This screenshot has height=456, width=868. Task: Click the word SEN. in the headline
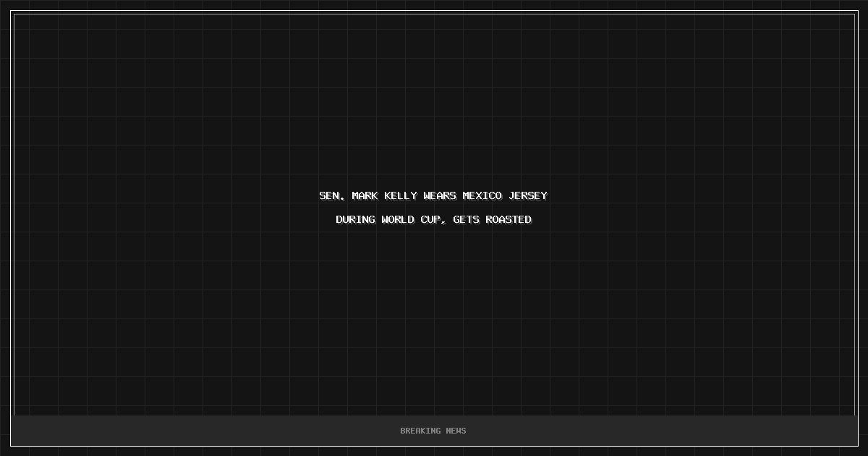[332, 196]
